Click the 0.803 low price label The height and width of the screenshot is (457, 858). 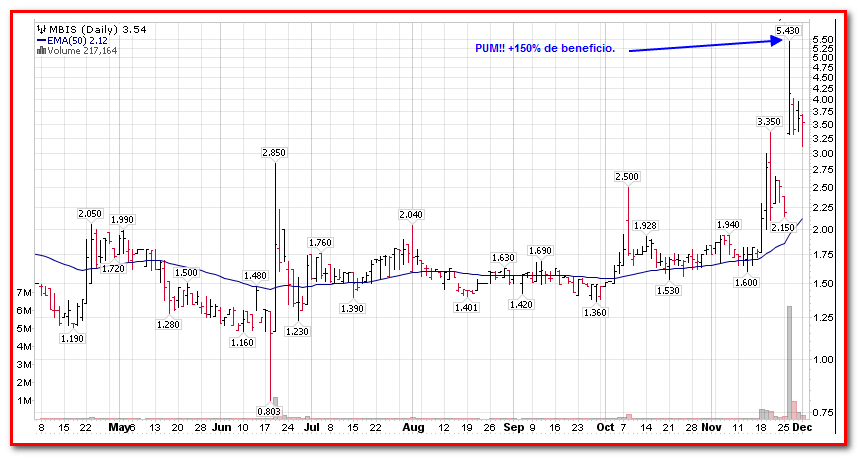pyautogui.click(x=269, y=412)
